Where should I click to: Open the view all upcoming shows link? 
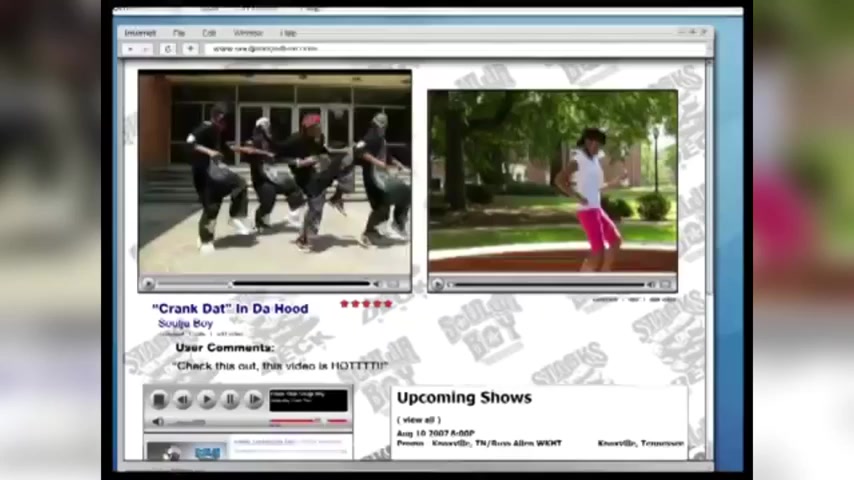[419, 420]
